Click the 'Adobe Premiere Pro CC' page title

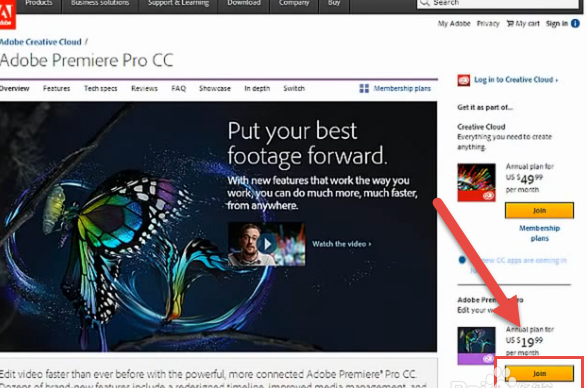click(86, 60)
